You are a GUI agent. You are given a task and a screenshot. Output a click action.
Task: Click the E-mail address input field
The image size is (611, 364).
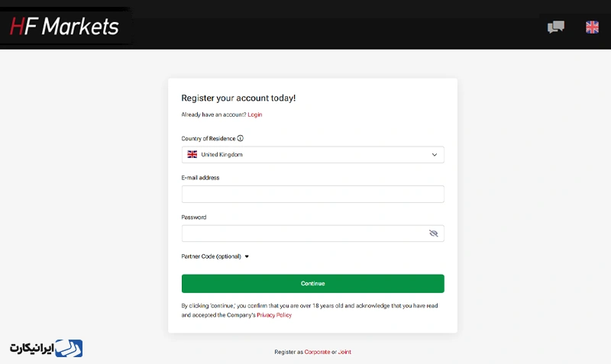pyautogui.click(x=312, y=194)
